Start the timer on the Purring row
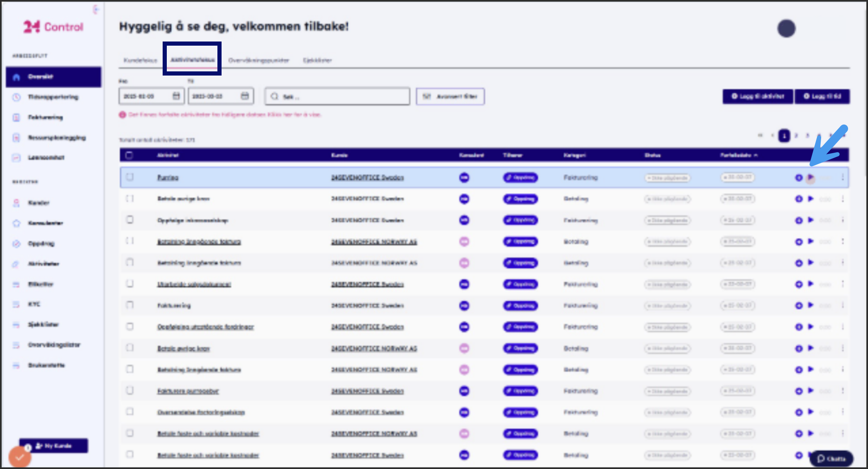 pos(810,178)
